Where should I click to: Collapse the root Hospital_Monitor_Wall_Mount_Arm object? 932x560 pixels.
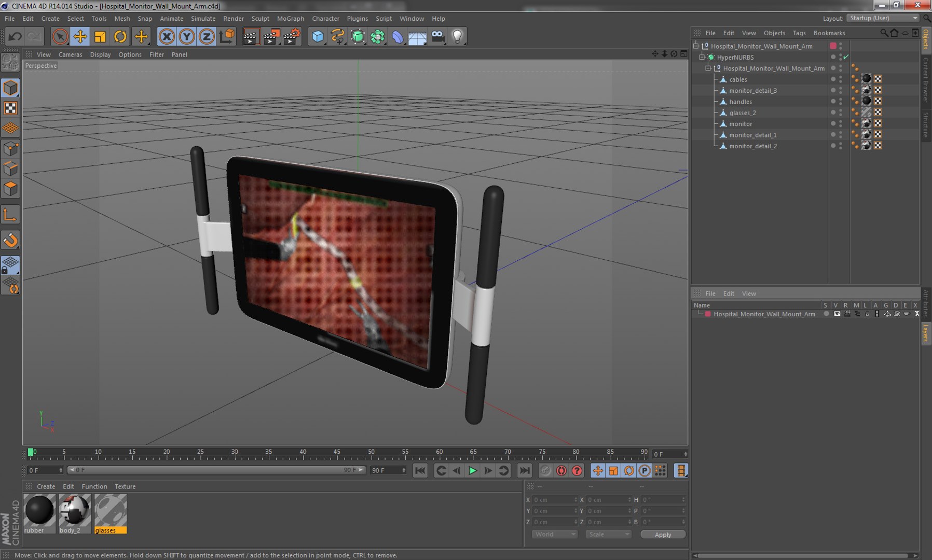[696, 46]
